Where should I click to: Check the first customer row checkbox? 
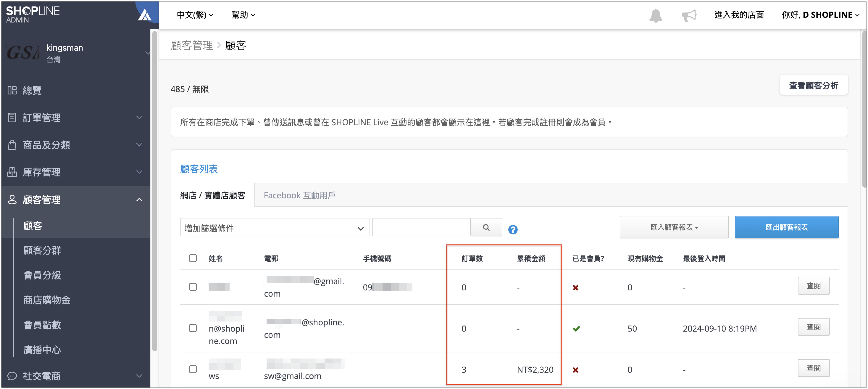(193, 287)
